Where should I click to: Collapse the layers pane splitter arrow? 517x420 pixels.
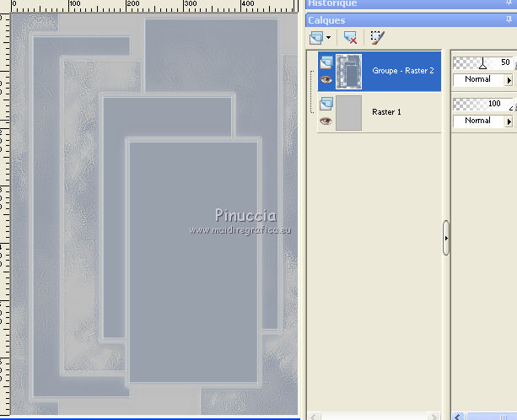pyautogui.click(x=446, y=238)
